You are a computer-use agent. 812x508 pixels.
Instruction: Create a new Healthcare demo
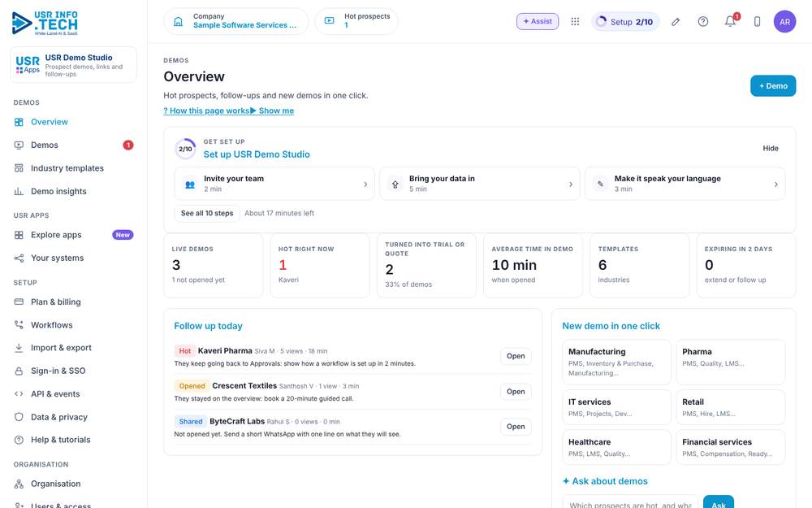tap(616, 447)
